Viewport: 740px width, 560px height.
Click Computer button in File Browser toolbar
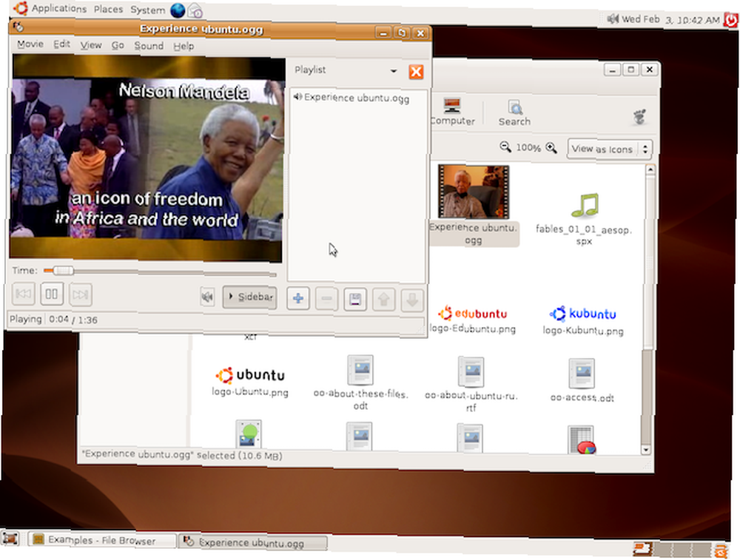(452, 112)
